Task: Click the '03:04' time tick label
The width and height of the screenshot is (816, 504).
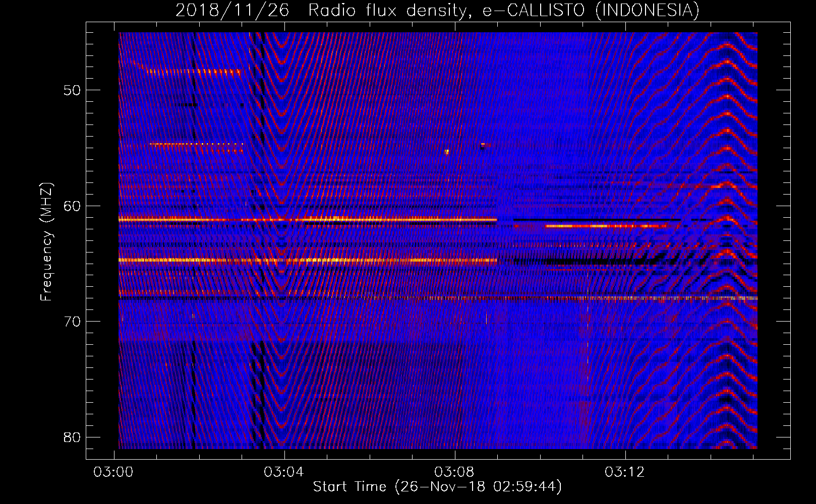Action: [x=284, y=472]
